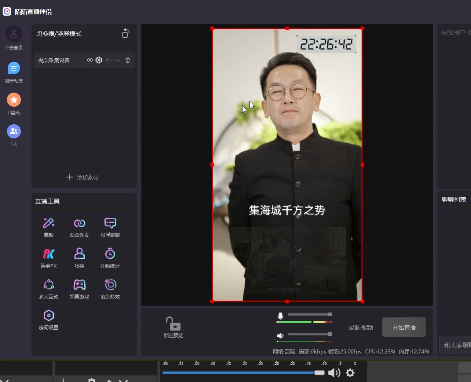Open the hexagon settings tool

49,315
